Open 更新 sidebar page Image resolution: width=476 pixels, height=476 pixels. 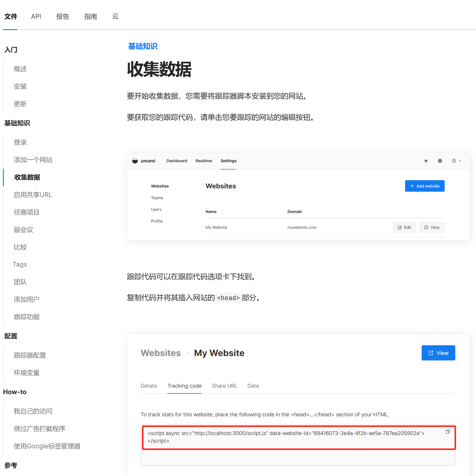20,104
